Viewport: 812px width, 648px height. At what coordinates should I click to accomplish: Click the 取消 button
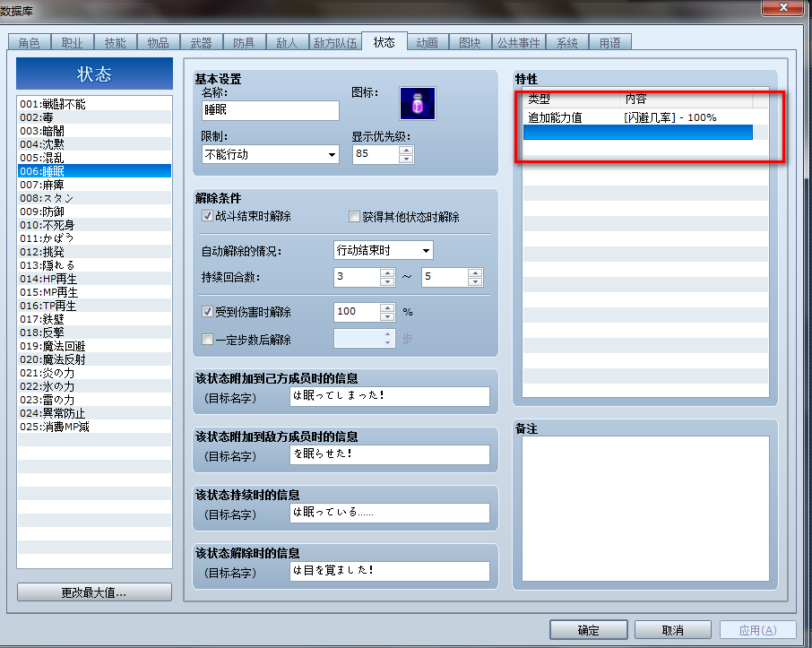[673, 630]
